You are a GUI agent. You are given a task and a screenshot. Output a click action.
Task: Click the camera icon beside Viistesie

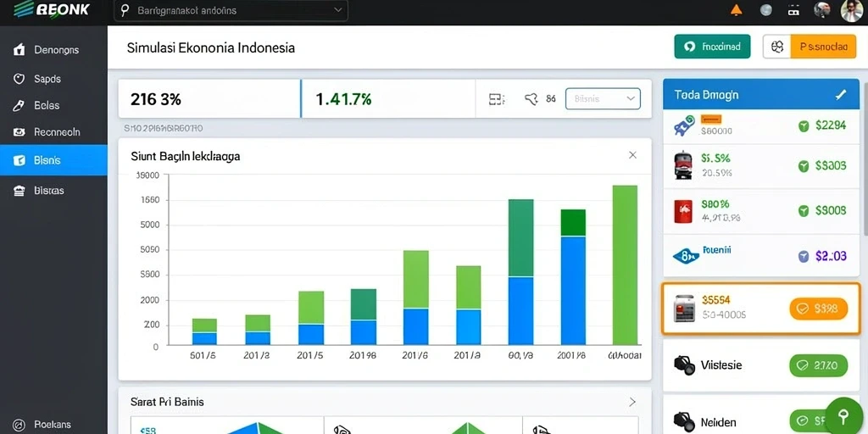pyautogui.click(x=684, y=365)
